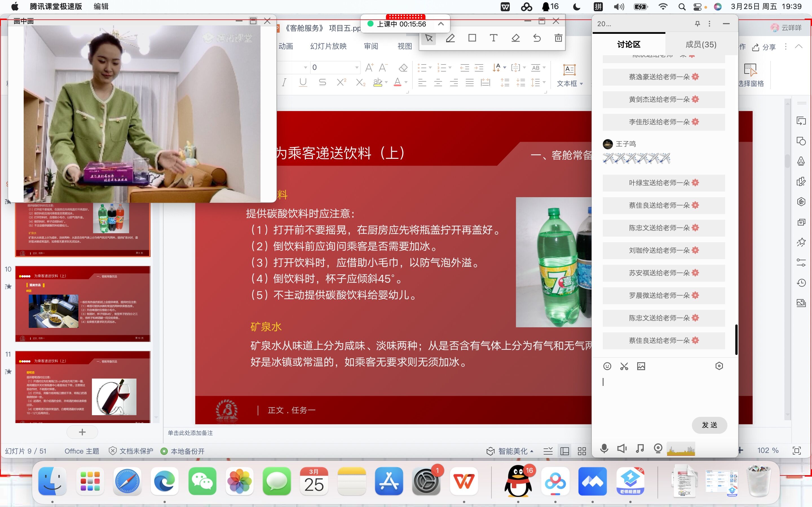The image size is (812, 507).
Task: Select the rectangle annotation tool
Action: tap(472, 38)
